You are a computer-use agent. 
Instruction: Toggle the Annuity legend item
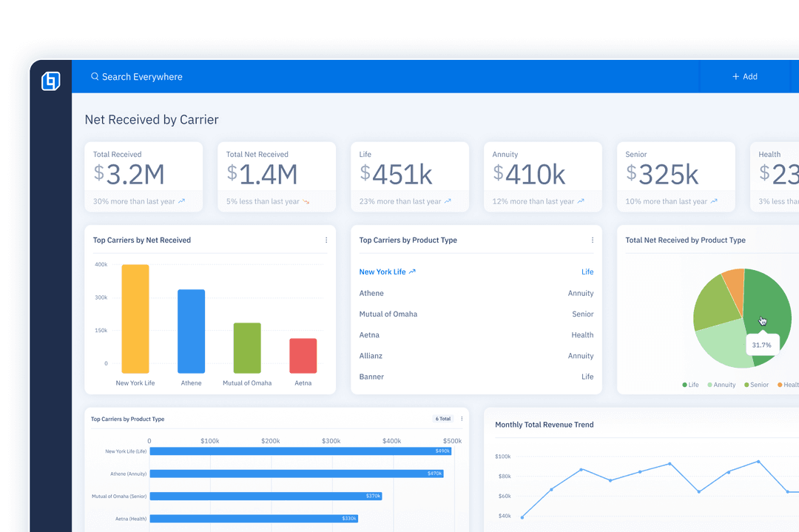coord(721,385)
